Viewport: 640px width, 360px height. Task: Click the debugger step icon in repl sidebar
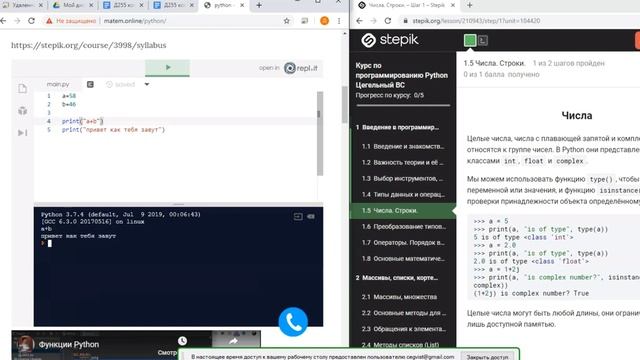[x=22, y=133]
